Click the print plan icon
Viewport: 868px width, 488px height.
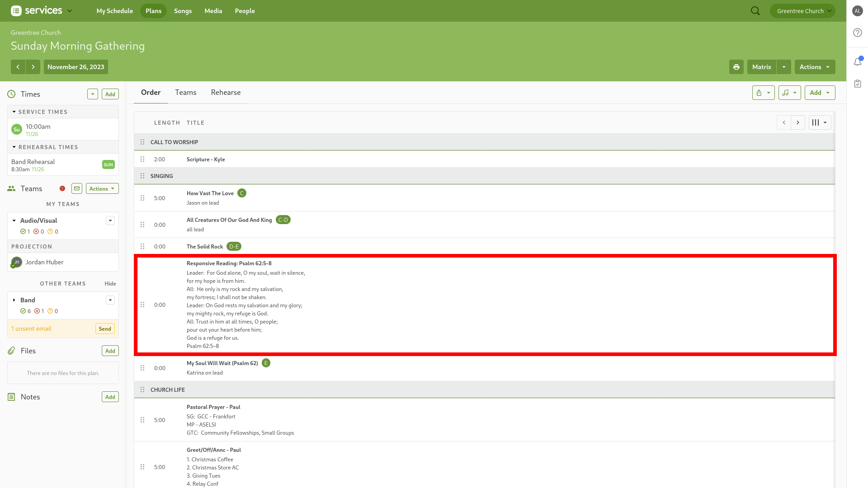pos(736,67)
